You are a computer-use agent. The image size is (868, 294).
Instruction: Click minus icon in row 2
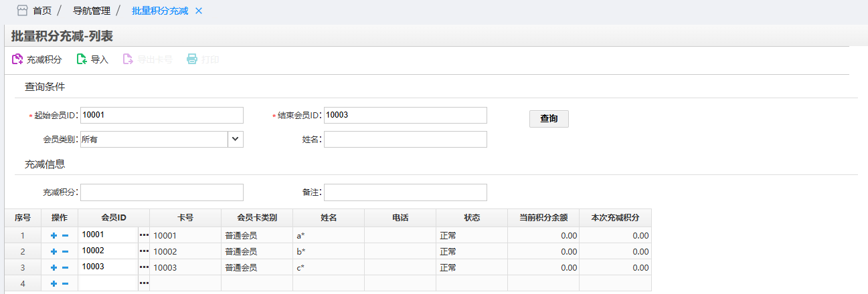click(65, 251)
